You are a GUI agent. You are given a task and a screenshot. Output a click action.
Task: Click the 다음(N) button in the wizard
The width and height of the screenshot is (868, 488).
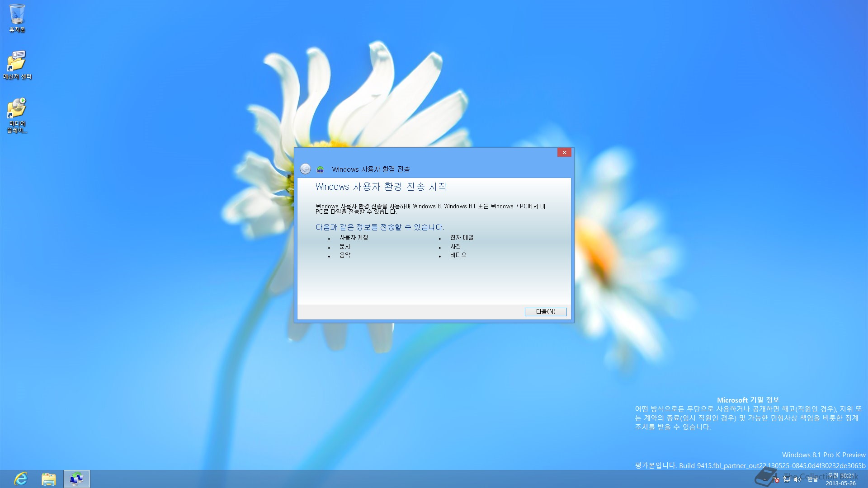546,312
